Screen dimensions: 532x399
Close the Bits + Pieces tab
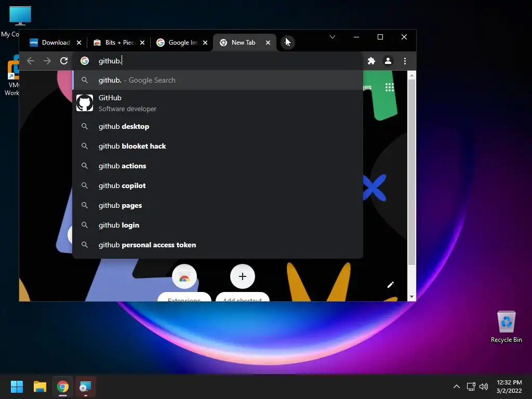click(142, 43)
